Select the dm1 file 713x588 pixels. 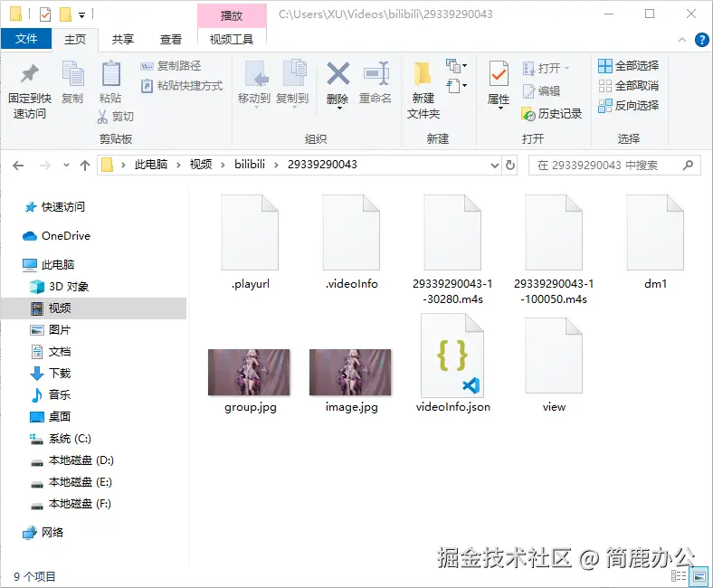click(655, 242)
